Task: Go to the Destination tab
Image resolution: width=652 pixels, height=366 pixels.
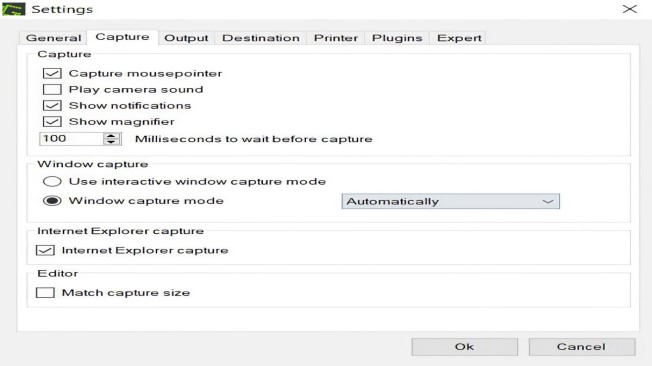Action: (x=261, y=38)
